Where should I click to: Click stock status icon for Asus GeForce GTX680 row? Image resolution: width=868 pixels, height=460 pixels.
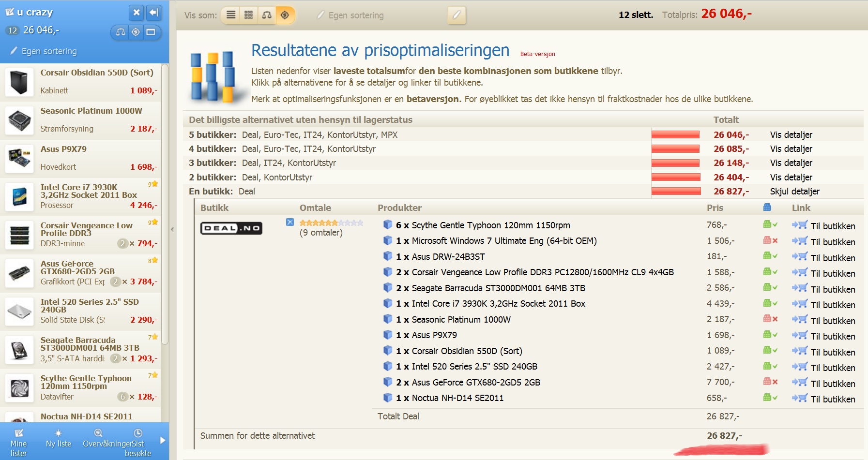click(770, 382)
